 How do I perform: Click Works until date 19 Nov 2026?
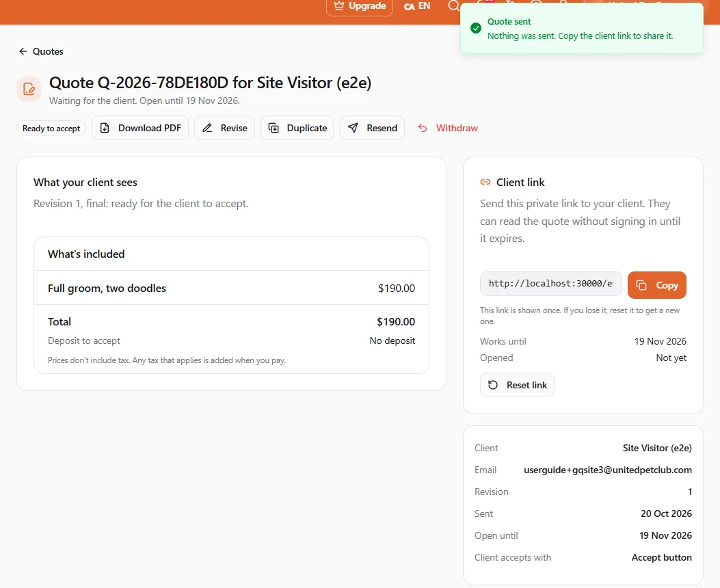tap(660, 341)
